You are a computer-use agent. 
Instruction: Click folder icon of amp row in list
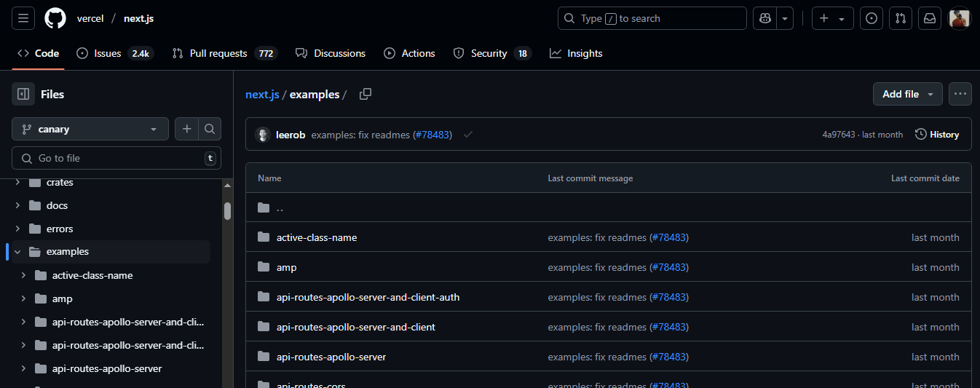tap(264, 267)
